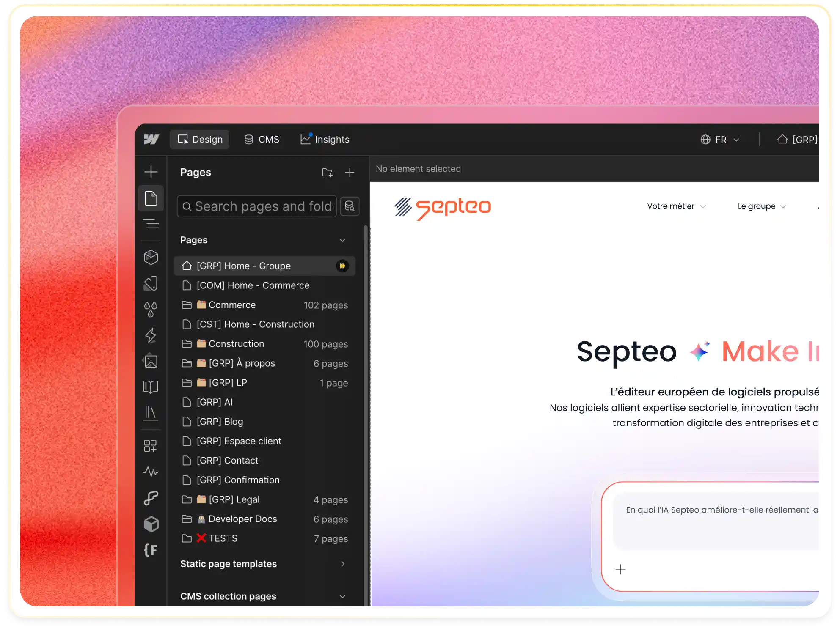Image resolution: width=840 pixels, height=631 pixels.
Task: Click the add new page plus icon
Action: pos(350,173)
